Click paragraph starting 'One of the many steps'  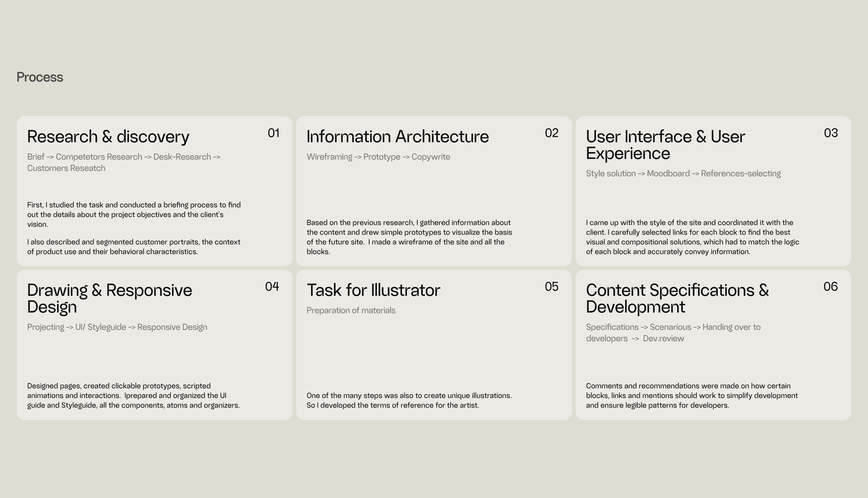tap(409, 401)
